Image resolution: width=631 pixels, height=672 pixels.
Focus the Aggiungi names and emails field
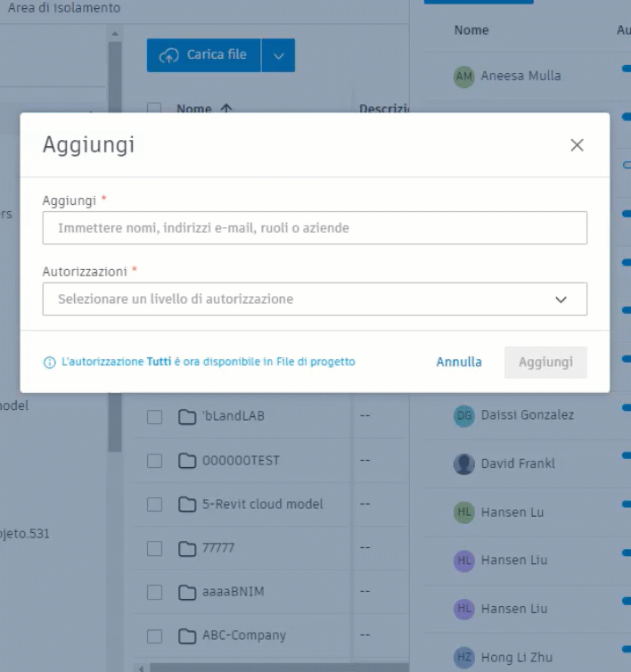click(x=315, y=228)
